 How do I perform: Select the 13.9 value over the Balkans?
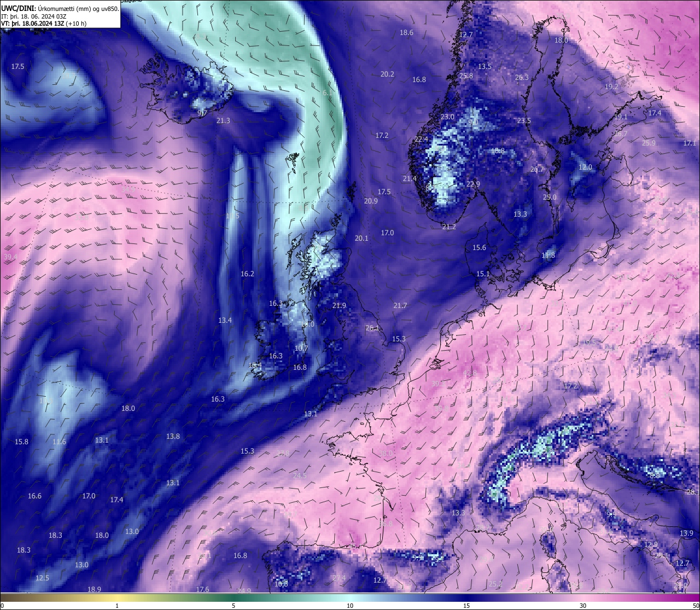click(x=686, y=533)
